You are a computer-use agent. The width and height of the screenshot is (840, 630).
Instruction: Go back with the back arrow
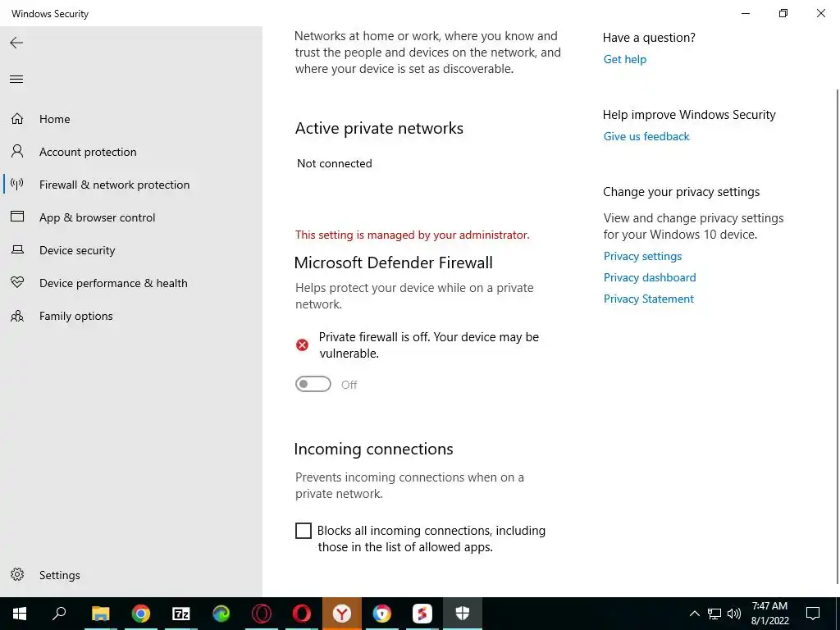(16, 43)
